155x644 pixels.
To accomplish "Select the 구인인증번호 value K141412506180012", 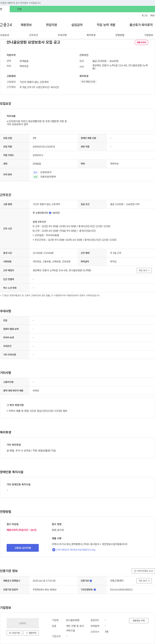I will tap(121, 589).
